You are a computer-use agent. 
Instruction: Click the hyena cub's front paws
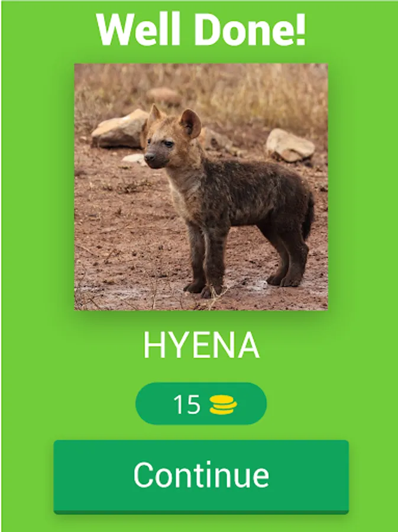point(203,289)
